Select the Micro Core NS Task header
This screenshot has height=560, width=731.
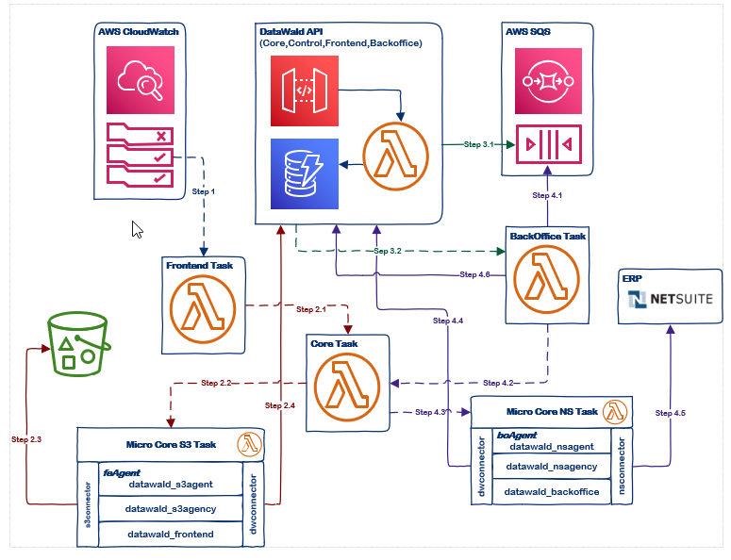click(x=552, y=412)
